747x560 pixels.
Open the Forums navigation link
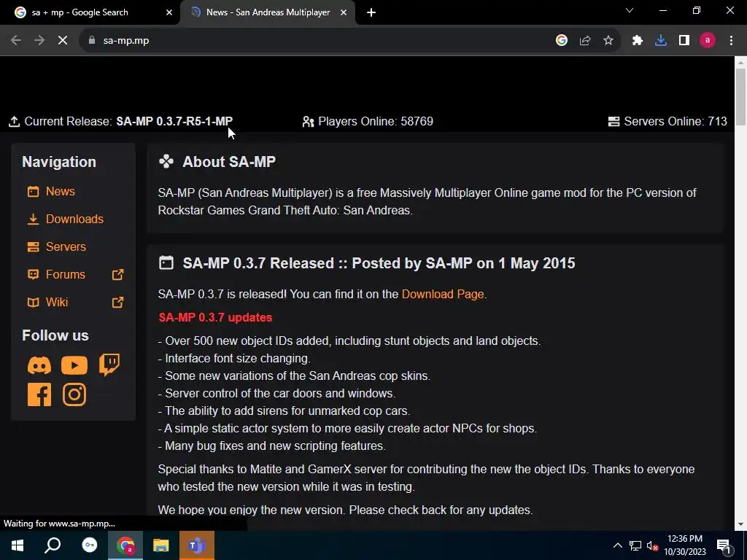point(65,275)
